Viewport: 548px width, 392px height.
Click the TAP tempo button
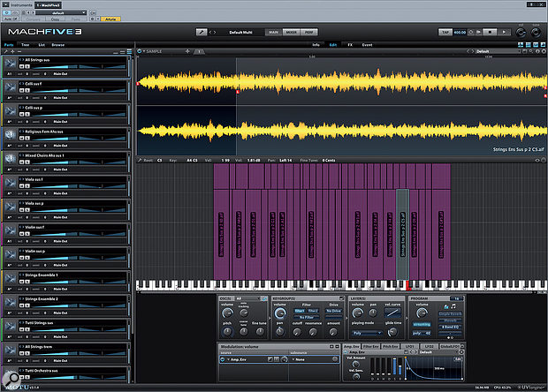tap(445, 32)
